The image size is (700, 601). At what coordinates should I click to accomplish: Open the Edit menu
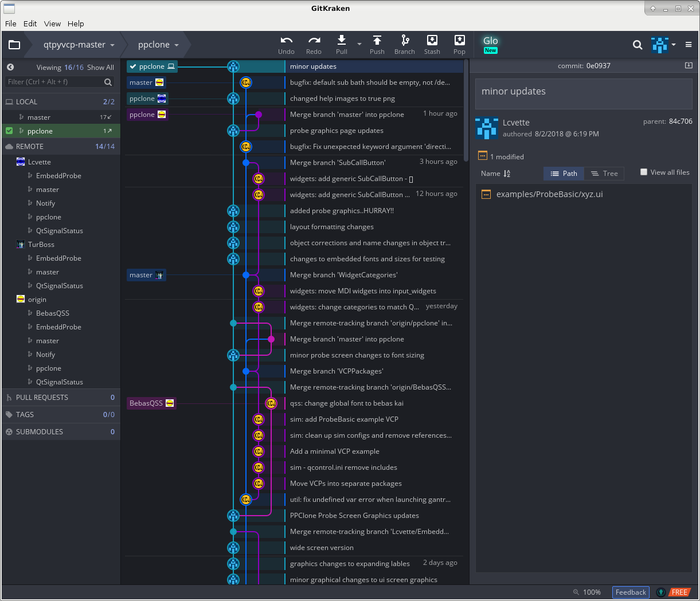30,23
